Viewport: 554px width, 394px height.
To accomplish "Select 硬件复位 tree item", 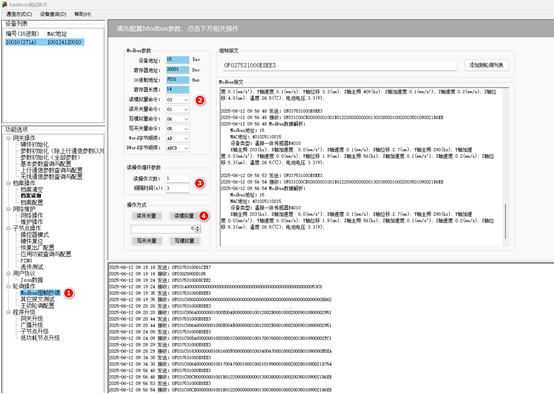I will point(32,241).
